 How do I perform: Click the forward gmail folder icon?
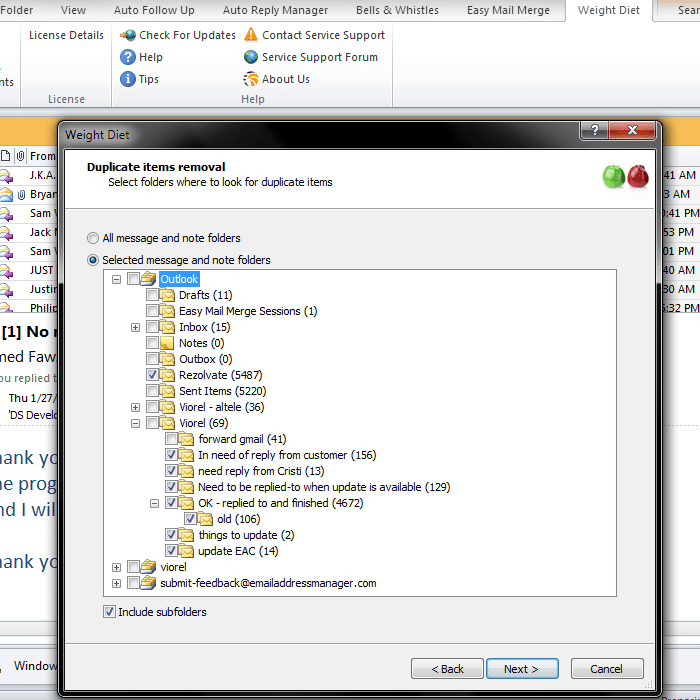click(187, 439)
